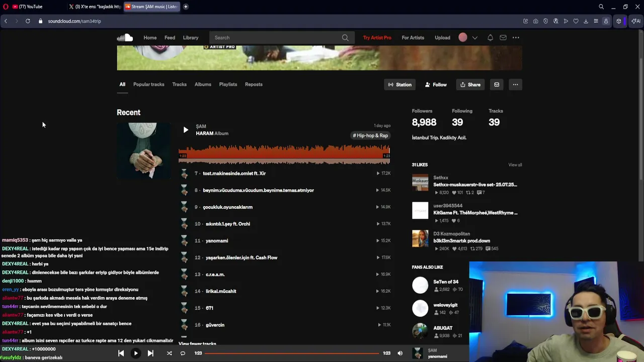Open SoundCloud notifications bell
This screenshot has height=362, width=644.
490,38
